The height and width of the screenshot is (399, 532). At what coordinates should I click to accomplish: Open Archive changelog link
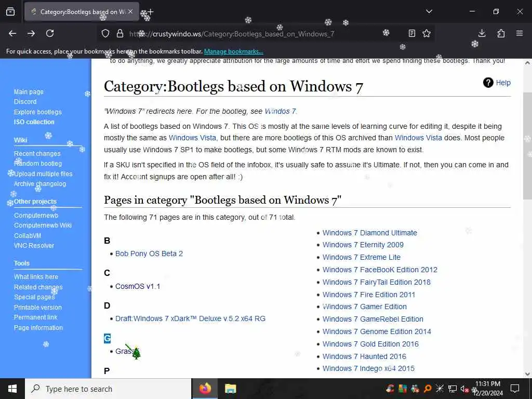pos(39,184)
